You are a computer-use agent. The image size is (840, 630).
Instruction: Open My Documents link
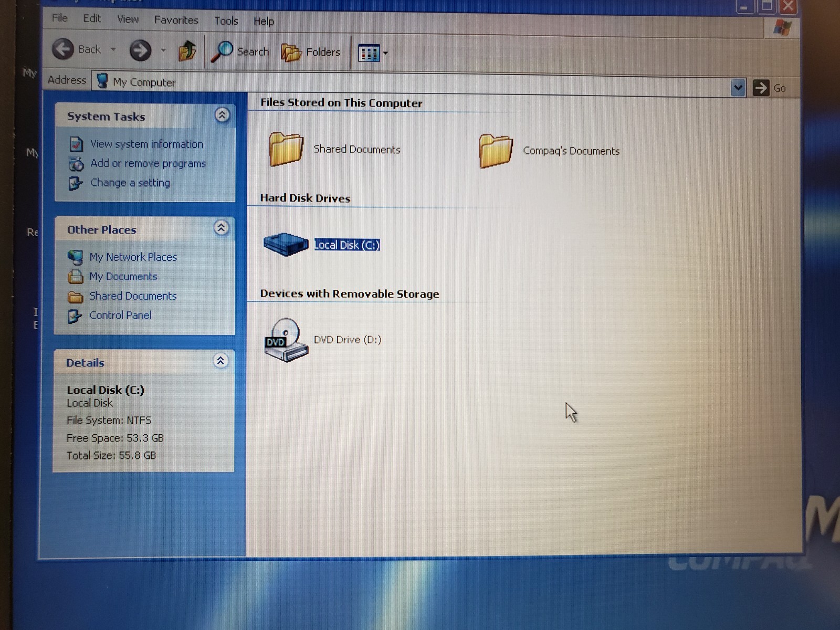[123, 277]
